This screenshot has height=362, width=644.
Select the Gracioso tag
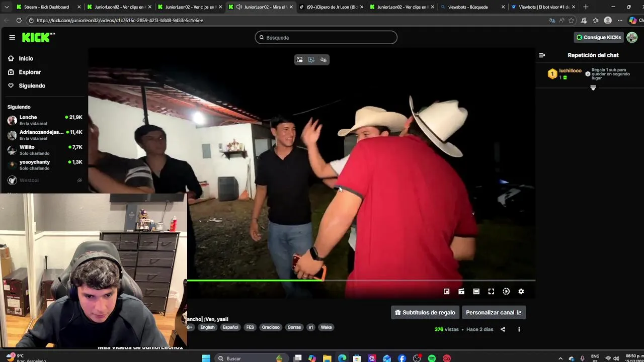pos(271,327)
